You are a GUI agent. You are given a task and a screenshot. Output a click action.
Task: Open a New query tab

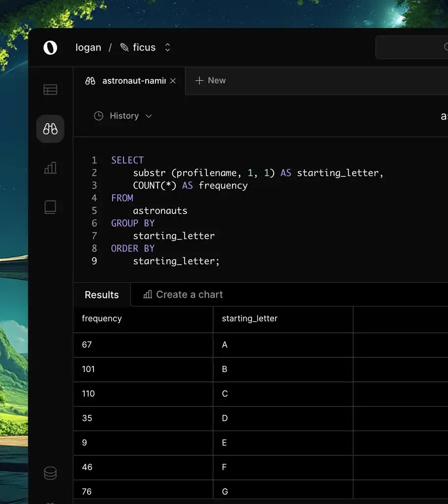(x=210, y=80)
